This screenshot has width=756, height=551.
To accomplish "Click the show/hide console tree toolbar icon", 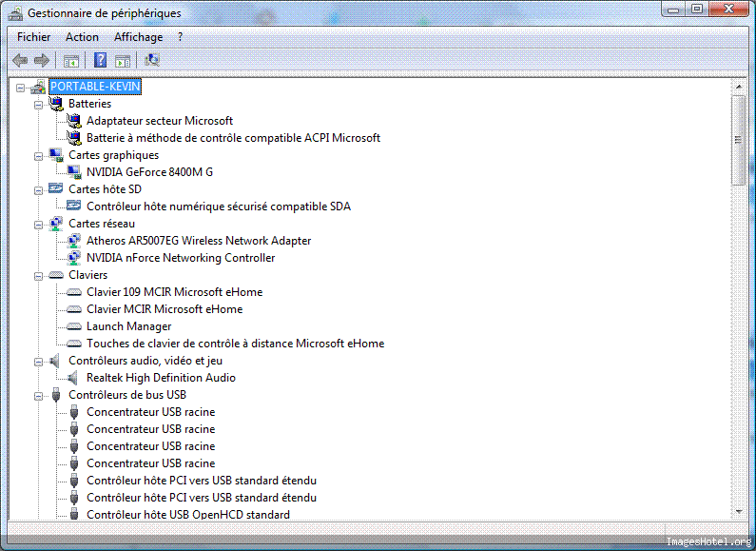I will pyautogui.click(x=71, y=60).
